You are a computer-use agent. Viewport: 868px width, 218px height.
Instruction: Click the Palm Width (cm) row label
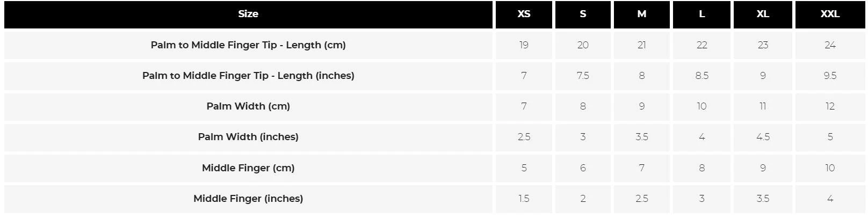pos(248,106)
